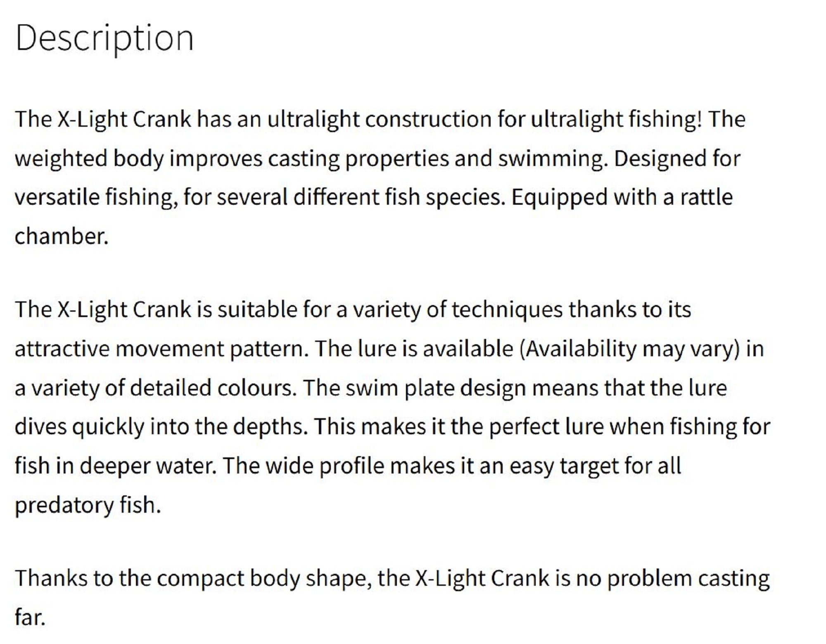
Task: Click the words "detailed colours"
Action: (x=213, y=388)
